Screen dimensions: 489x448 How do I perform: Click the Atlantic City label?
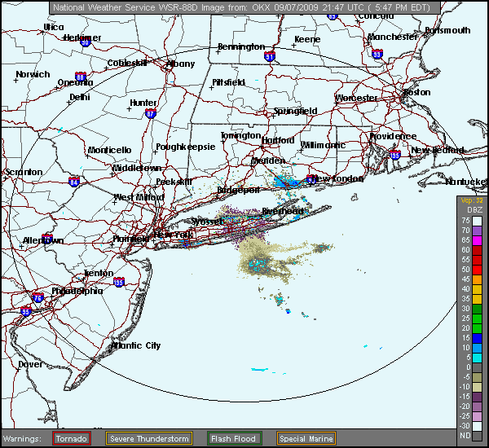135,345
